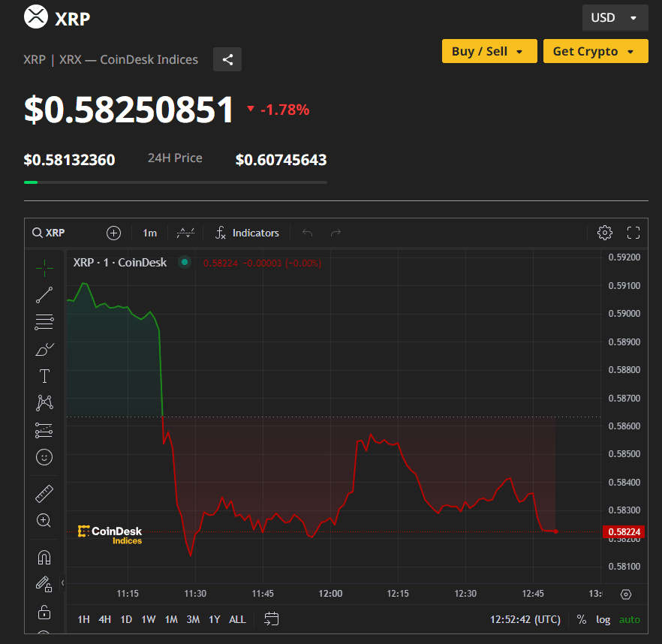Click the 24H high $0.60745643
Viewport: 662px width, 644px height.
(x=281, y=160)
